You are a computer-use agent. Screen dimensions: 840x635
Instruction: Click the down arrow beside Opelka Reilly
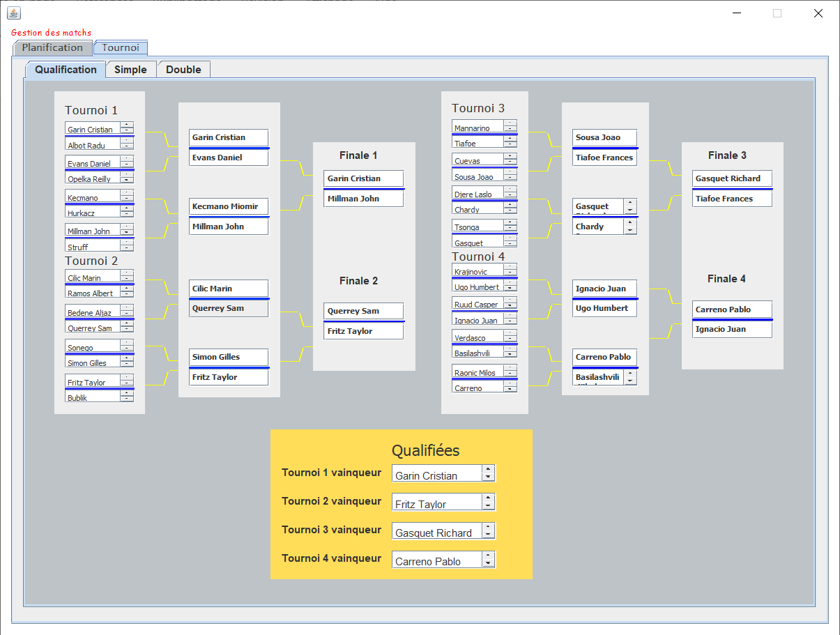point(126,180)
